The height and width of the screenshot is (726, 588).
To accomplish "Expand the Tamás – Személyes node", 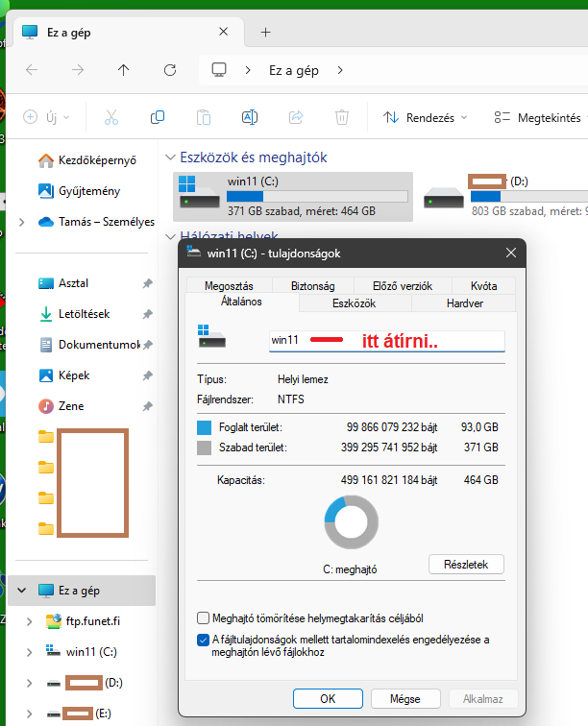I will coord(21,222).
